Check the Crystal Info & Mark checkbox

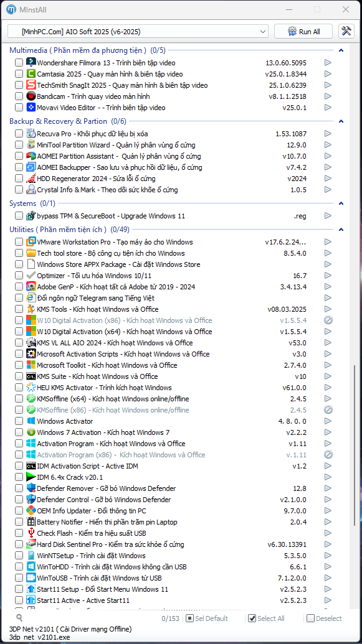(19, 190)
